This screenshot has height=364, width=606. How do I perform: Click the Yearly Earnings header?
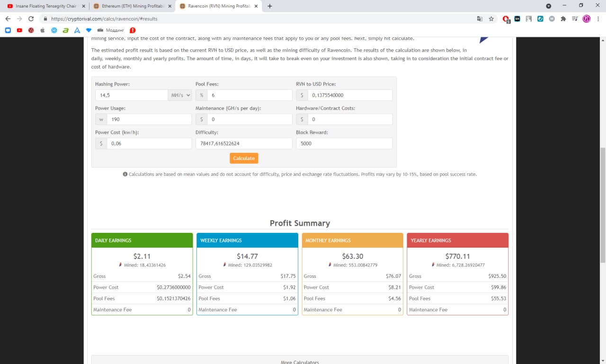pos(457,240)
